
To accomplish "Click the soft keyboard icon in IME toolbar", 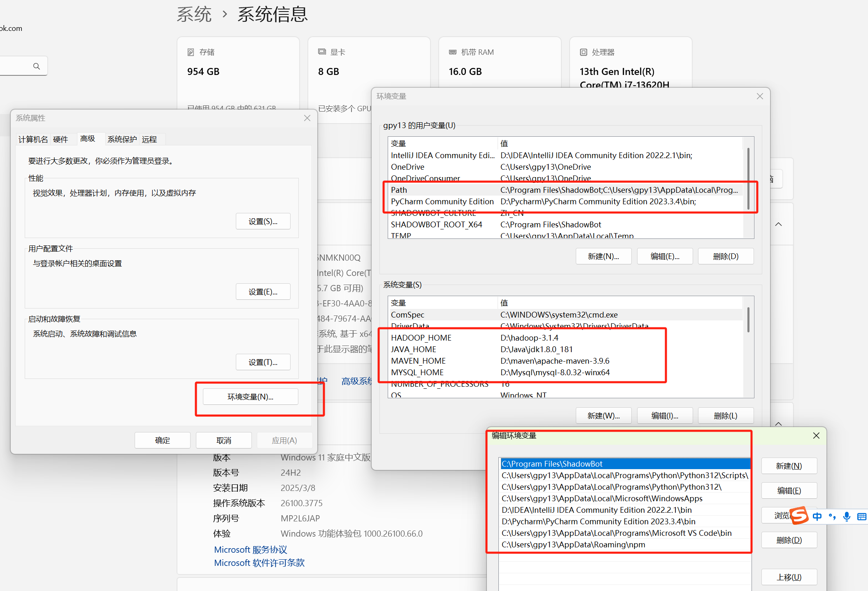I will 861,516.
